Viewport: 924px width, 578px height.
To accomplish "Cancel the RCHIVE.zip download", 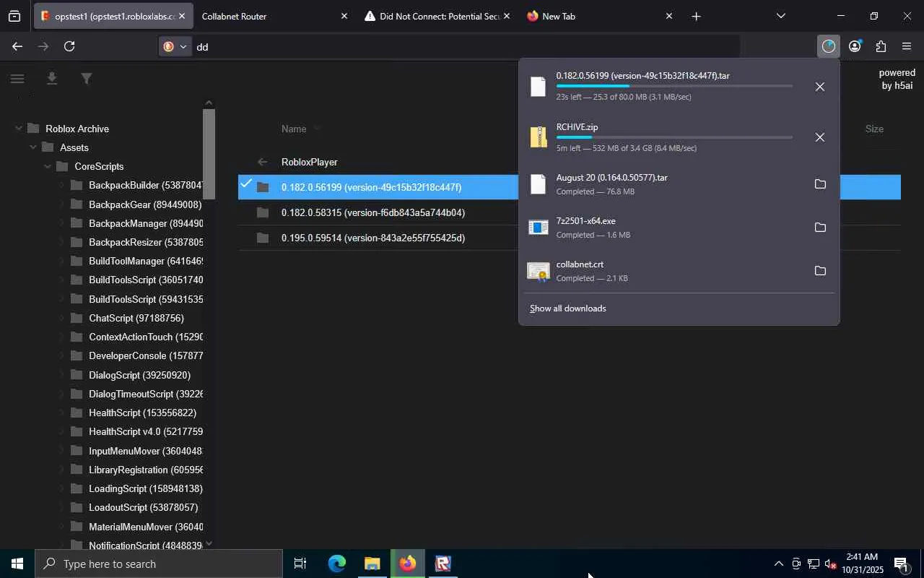I will pyautogui.click(x=819, y=137).
